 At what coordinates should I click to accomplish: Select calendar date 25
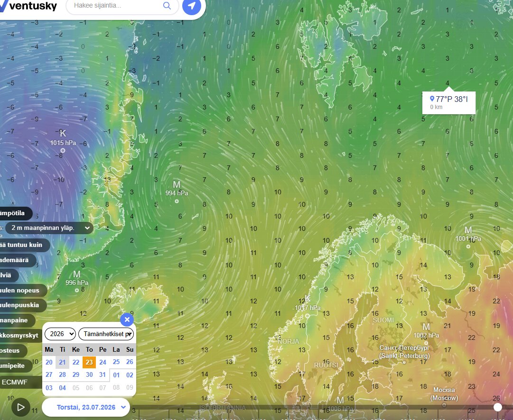(116, 362)
